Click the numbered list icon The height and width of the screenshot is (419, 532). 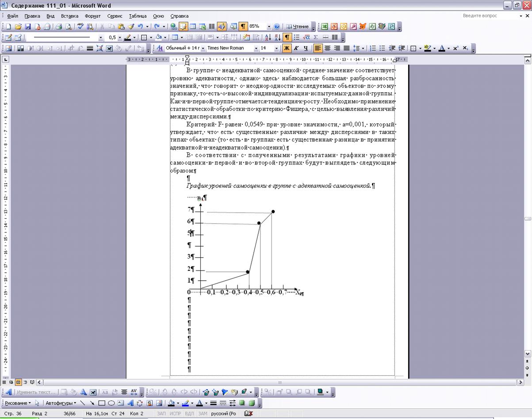tap(373, 48)
